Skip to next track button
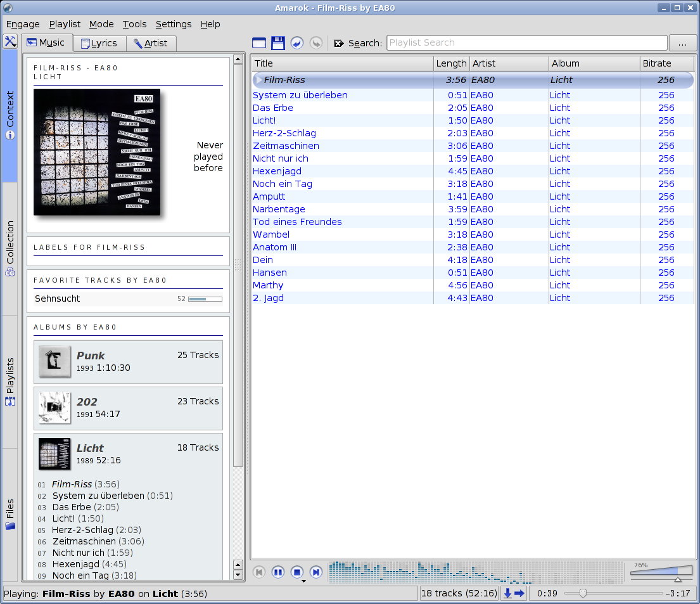The height and width of the screenshot is (604, 700). (x=316, y=572)
